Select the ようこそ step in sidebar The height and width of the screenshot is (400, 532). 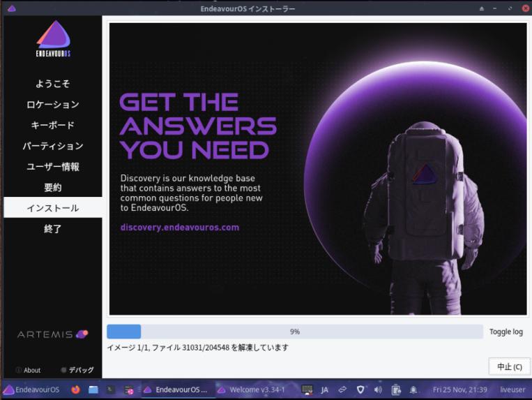click(52, 84)
